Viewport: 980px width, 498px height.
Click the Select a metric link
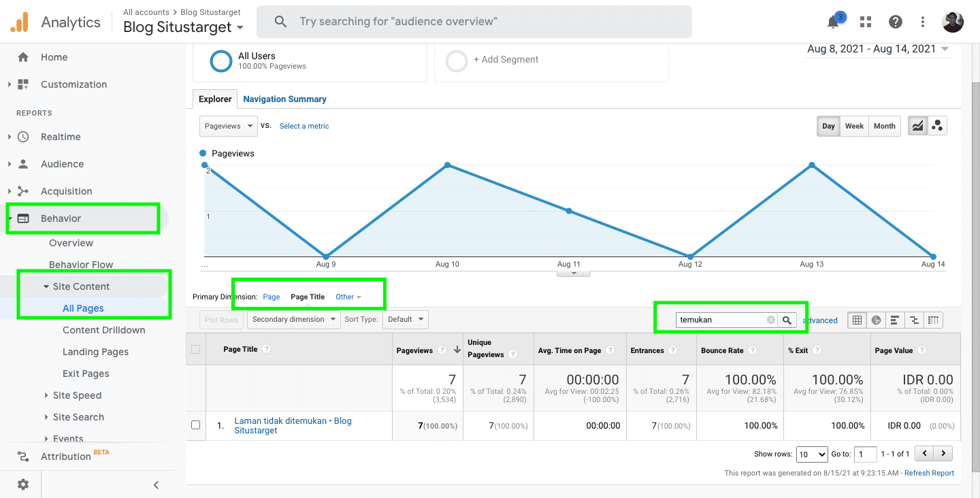point(304,126)
